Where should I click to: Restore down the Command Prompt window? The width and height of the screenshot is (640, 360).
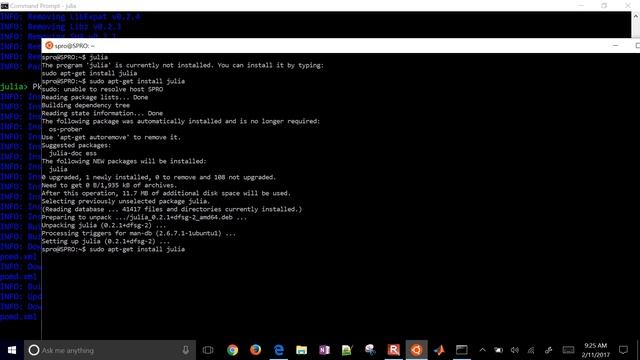point(604,6)
